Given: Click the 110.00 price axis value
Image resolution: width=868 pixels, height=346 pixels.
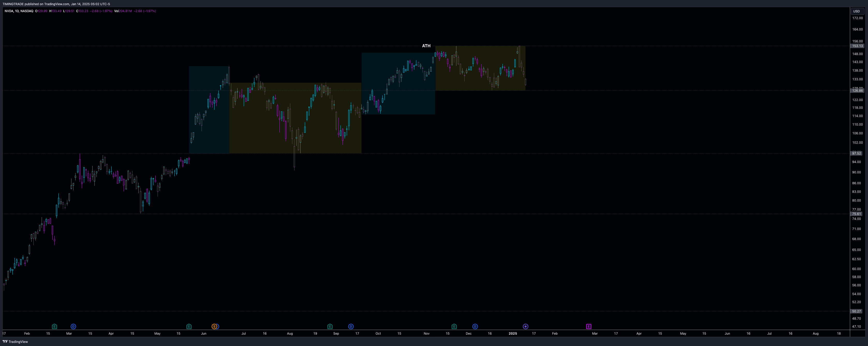Looking at the screenshot, I should click(857, 125).
